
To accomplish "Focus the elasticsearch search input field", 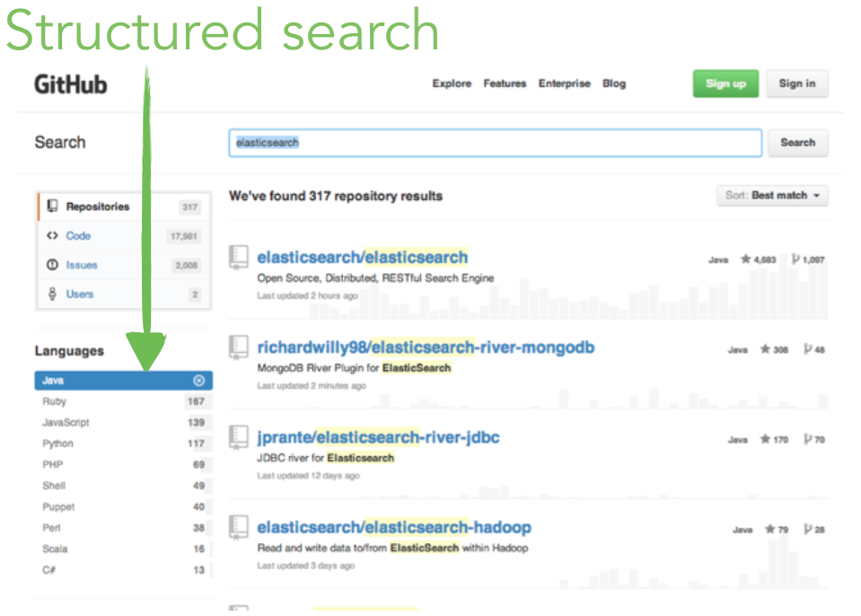I will tap(496, 143).
